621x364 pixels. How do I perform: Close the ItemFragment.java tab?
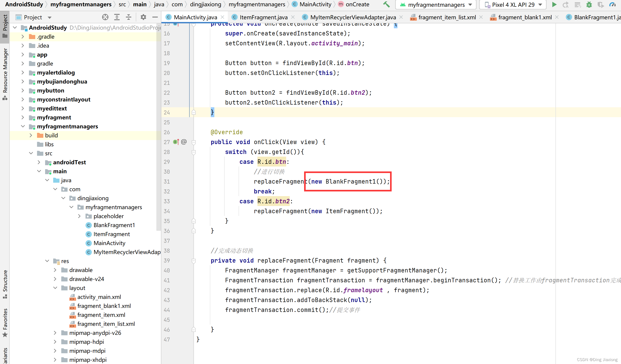[x=293, y=17]
